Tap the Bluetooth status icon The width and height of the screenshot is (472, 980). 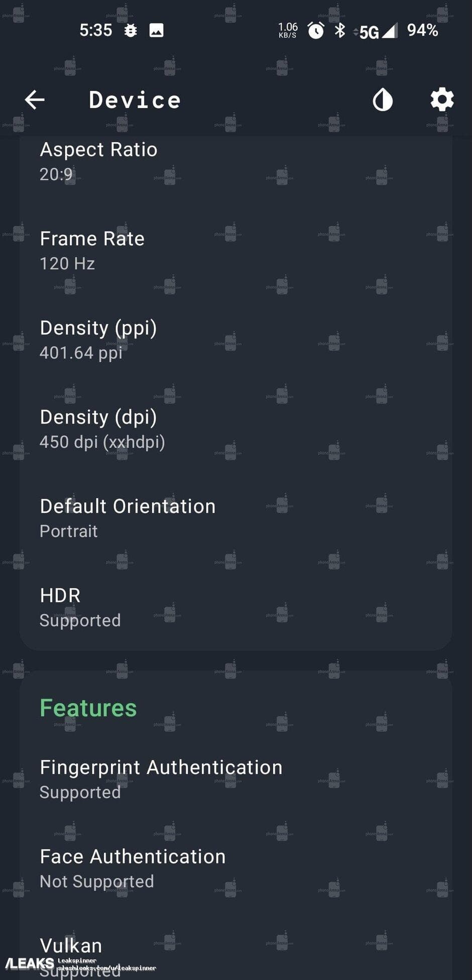340,31
